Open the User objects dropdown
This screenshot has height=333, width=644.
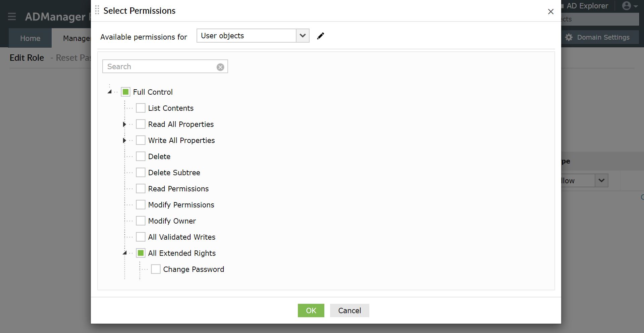coord(303,36)
